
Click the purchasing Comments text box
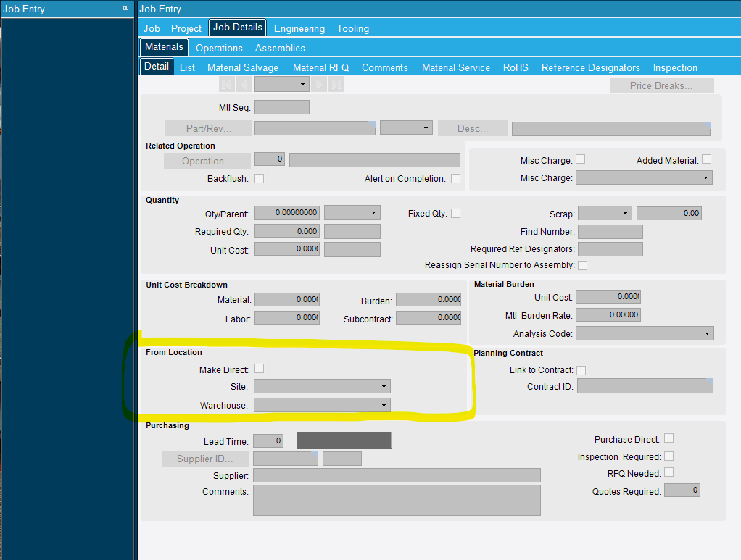[397, 500]
